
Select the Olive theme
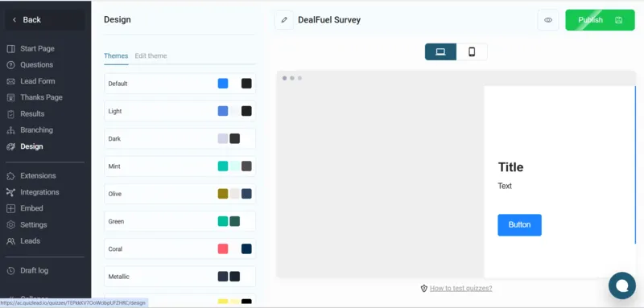(x=180, y=194)
